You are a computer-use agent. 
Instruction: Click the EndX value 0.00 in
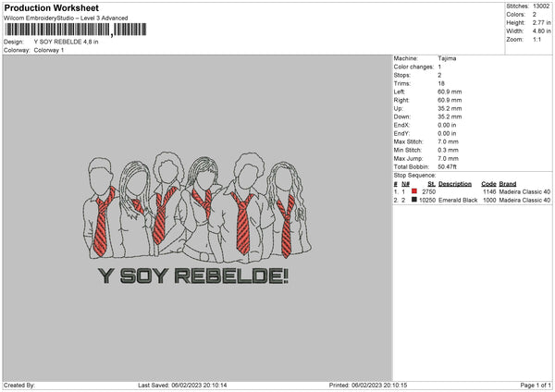coord(447,125)
